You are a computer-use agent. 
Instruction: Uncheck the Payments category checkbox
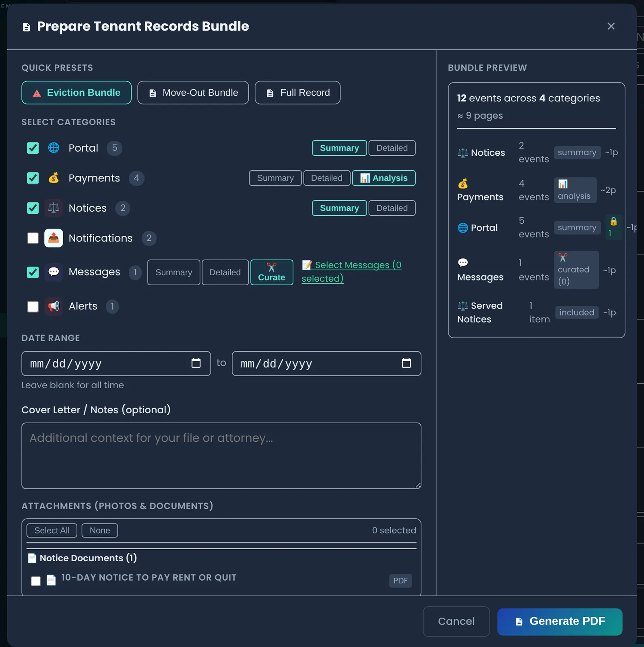pyautogui.click(x=33, y=178)
